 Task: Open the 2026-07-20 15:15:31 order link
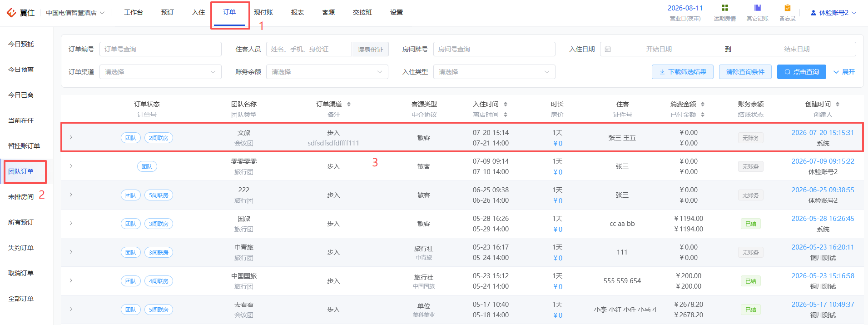click(823, 133)
